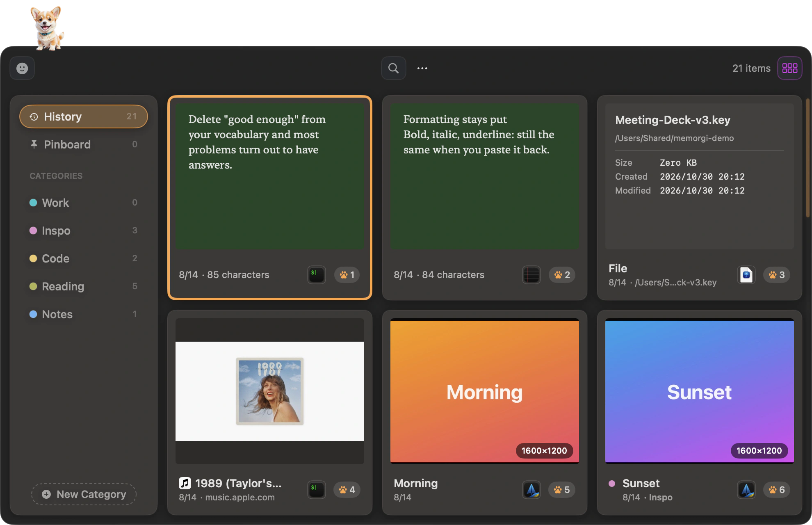
Task: Click the 1600×1200 badge on Sunset image
Action: (759, 451)
